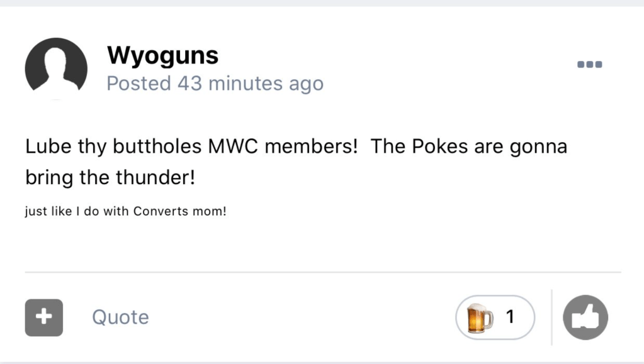This screenshot has height=364, width=644.
Task: Click the horizontal divider above Quote
Action: (322, 272)
